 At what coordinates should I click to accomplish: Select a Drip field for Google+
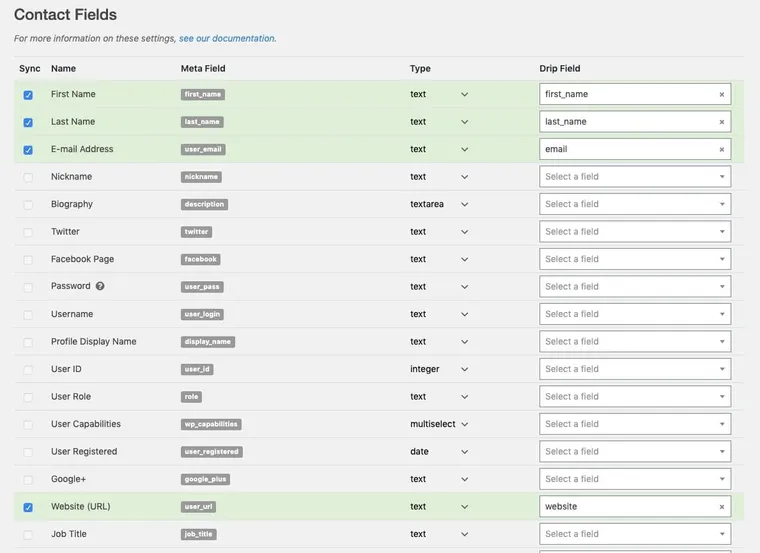pyautogui.click(x=635, y=479)
